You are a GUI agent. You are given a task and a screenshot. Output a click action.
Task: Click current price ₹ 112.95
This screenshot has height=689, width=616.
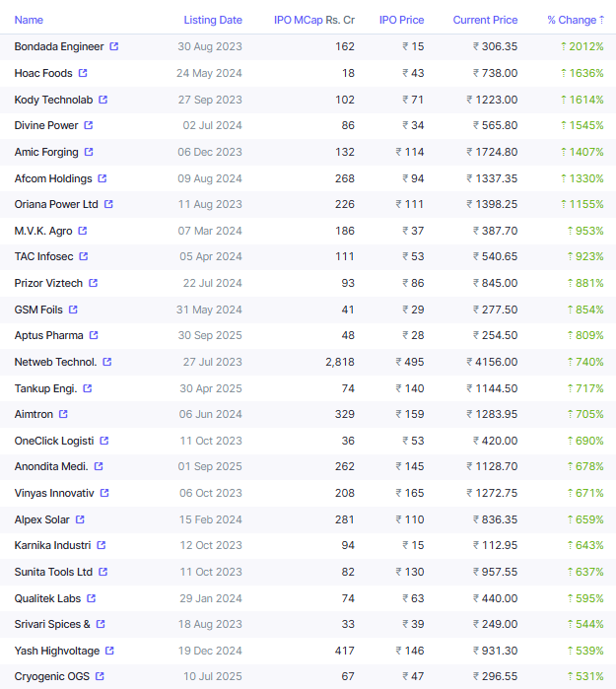point(495,545)
